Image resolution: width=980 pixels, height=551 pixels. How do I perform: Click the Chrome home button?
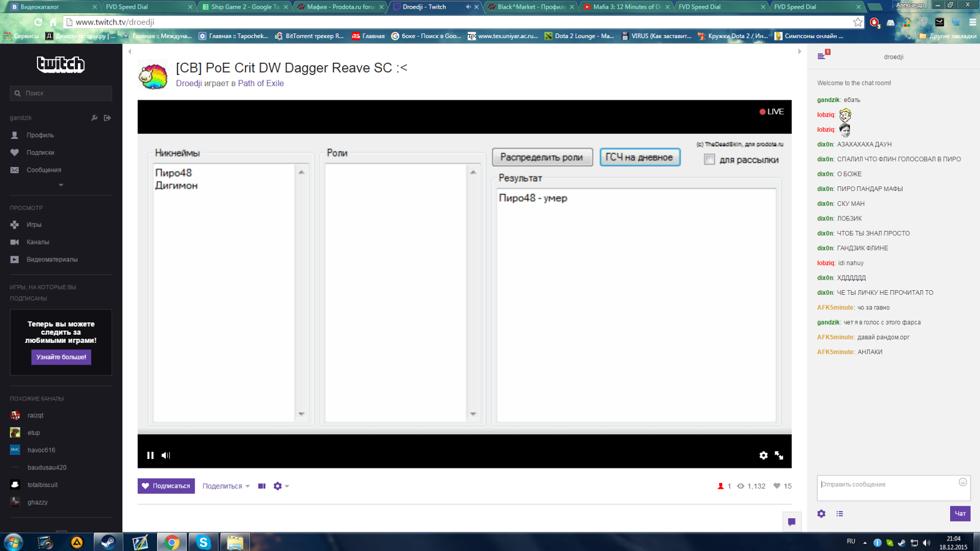(x=53, y=22)
